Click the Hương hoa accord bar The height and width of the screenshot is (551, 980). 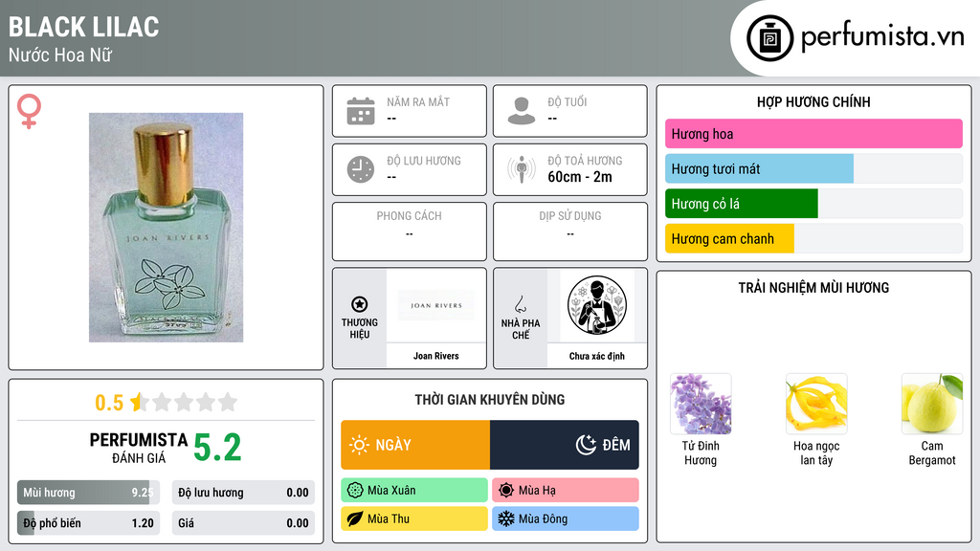[x=813, y=134]
